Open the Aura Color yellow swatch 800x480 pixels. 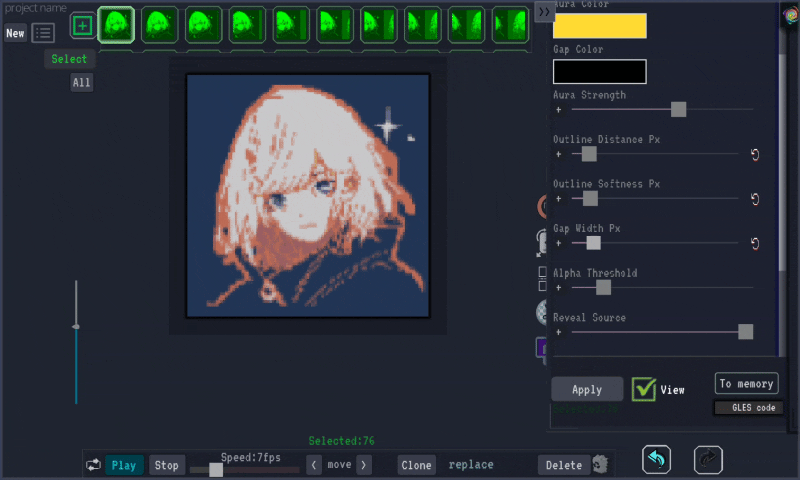(599, 26)
